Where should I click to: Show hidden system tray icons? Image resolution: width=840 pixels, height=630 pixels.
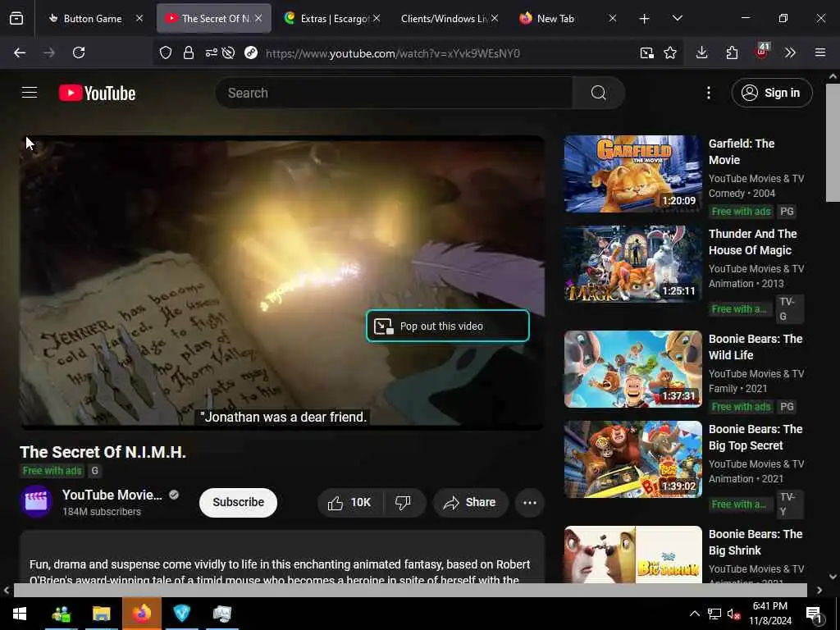694,614
